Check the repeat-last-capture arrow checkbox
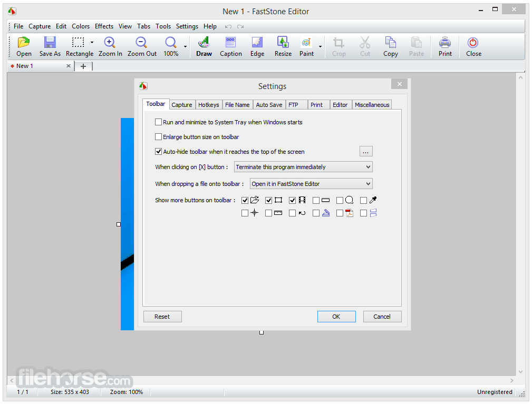This screenshot has width=532, height=404. 292,213
